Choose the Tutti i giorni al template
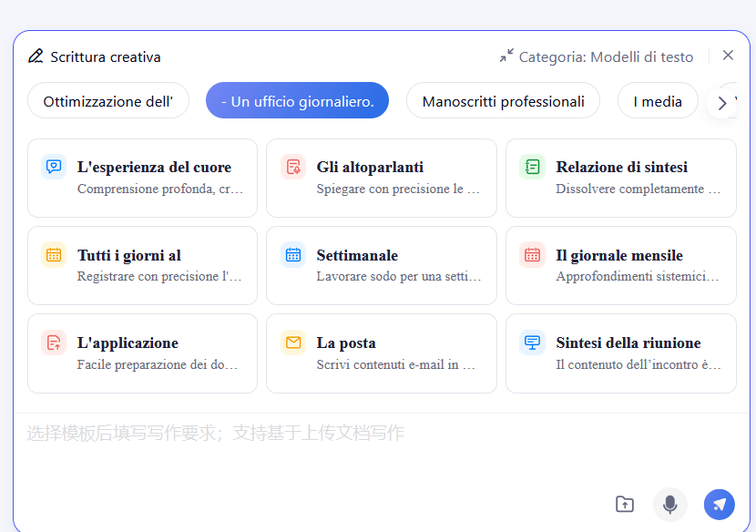Viewport: 756px width, 532px height. (143, 265)
